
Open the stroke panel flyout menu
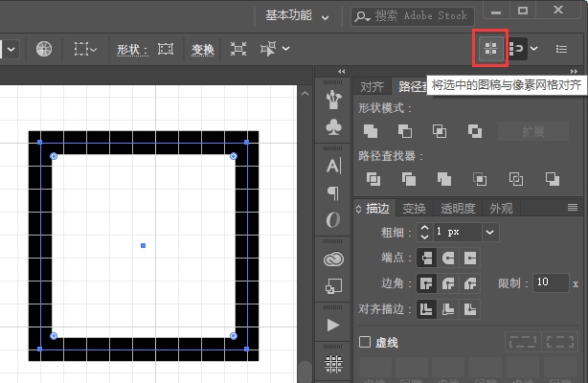point(573,208)
